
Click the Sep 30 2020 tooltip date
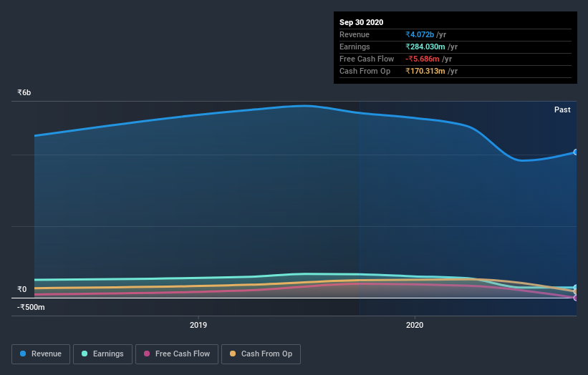(361, 22)
